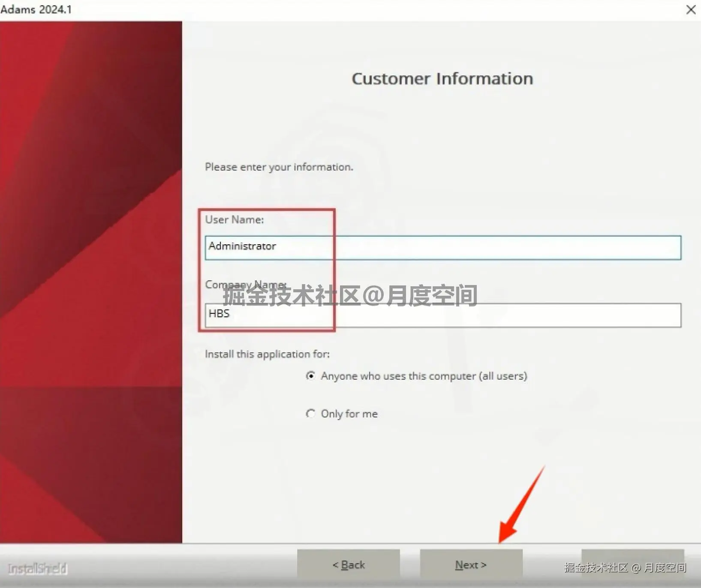Click the Company Name input field

point(443,315)
